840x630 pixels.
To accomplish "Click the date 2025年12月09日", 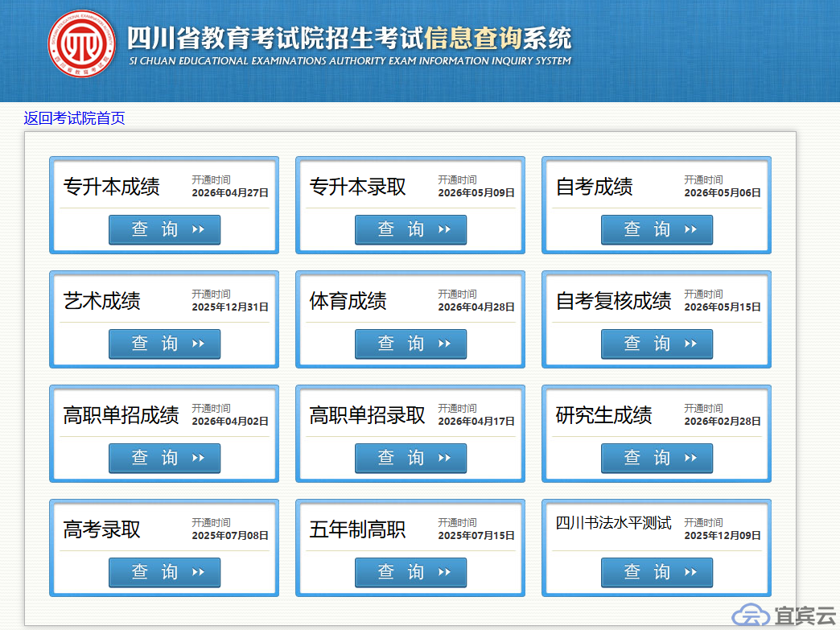I will pos(723,535).
